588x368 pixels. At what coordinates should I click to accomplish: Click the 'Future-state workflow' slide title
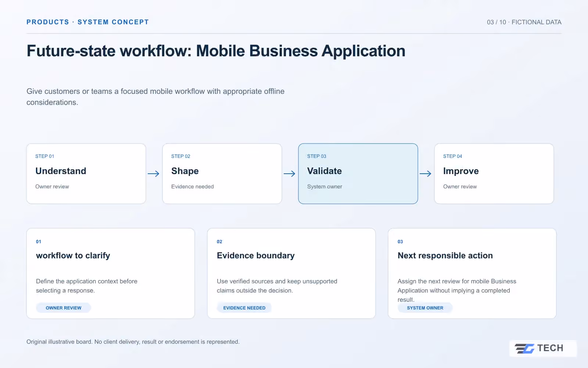coord(216,51)
